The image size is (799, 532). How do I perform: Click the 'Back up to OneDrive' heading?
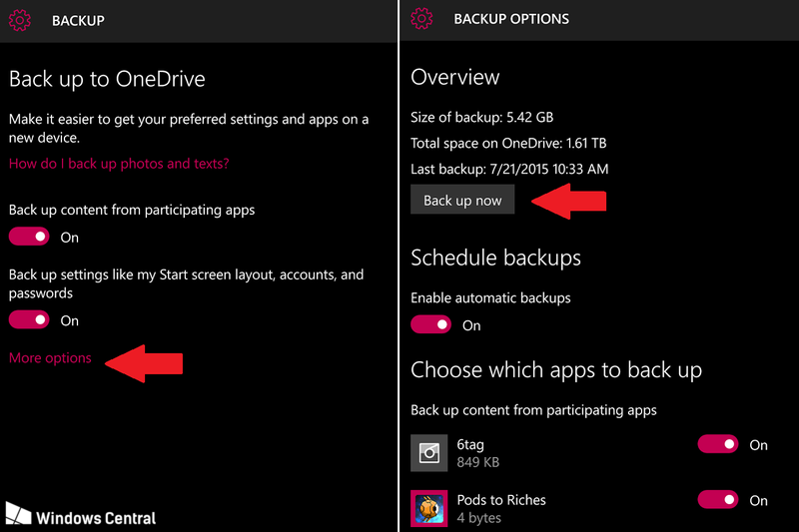point(107,79)
